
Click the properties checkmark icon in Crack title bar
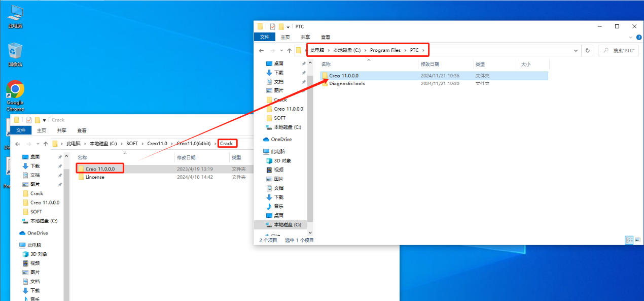click(29, 120)
